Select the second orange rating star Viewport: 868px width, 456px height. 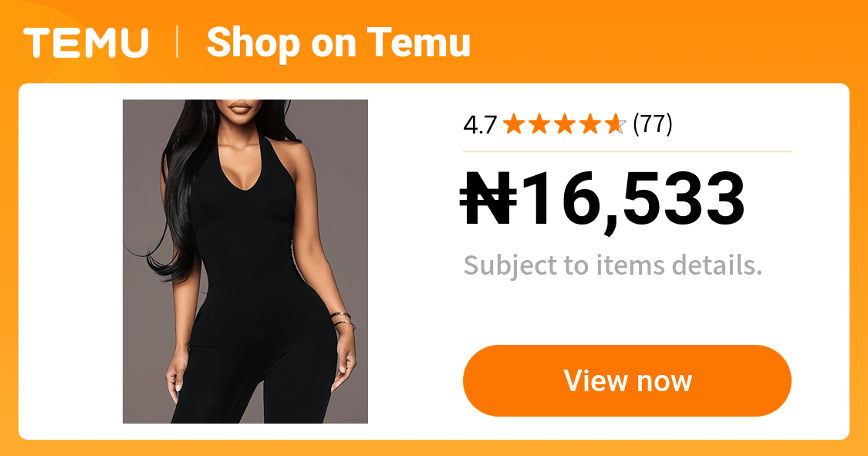point(539,124)
